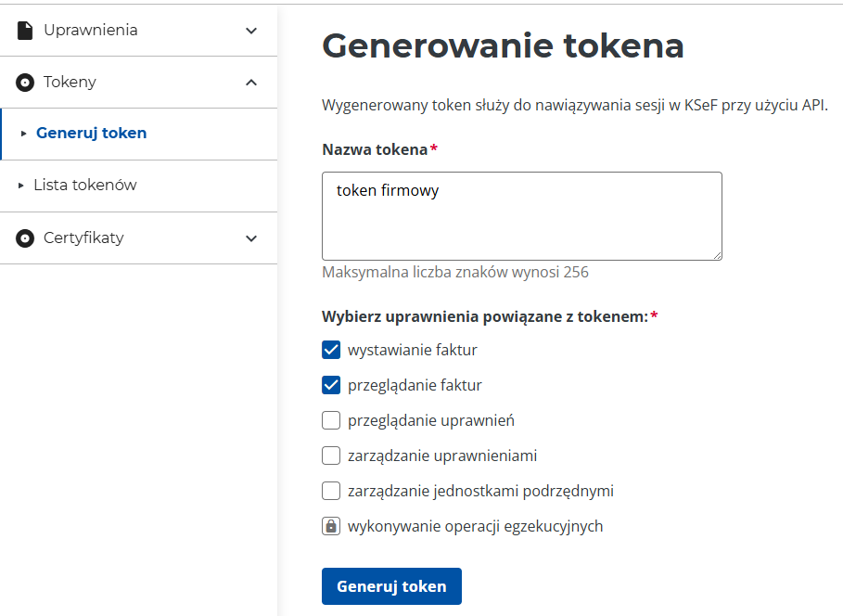Focus the Nazwa tokena text field

(521, 215)
